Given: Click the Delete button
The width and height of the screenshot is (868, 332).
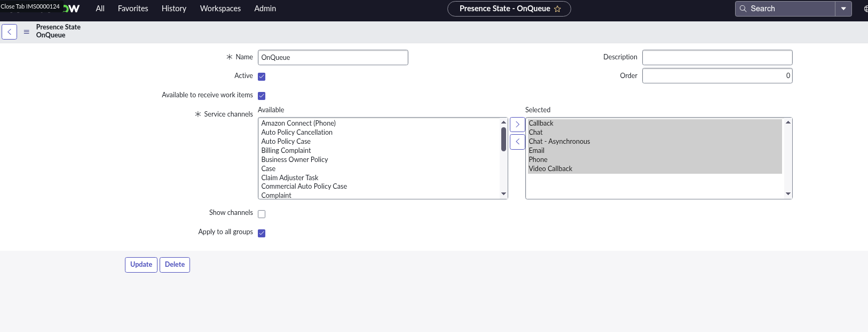Looking at the screenshot, I should coord(175,265).
